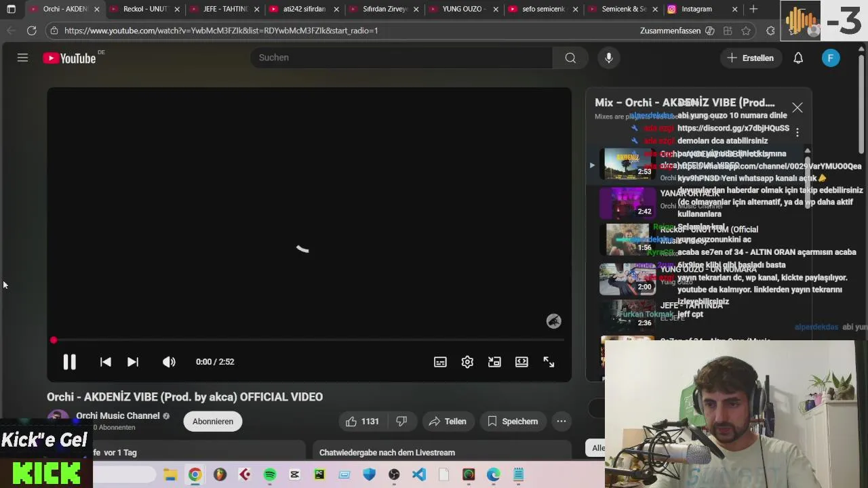Screen dimensions: 868x488
Task: Switch to the ati242 sifirdan browser tab
Action: tap(304, 9)
